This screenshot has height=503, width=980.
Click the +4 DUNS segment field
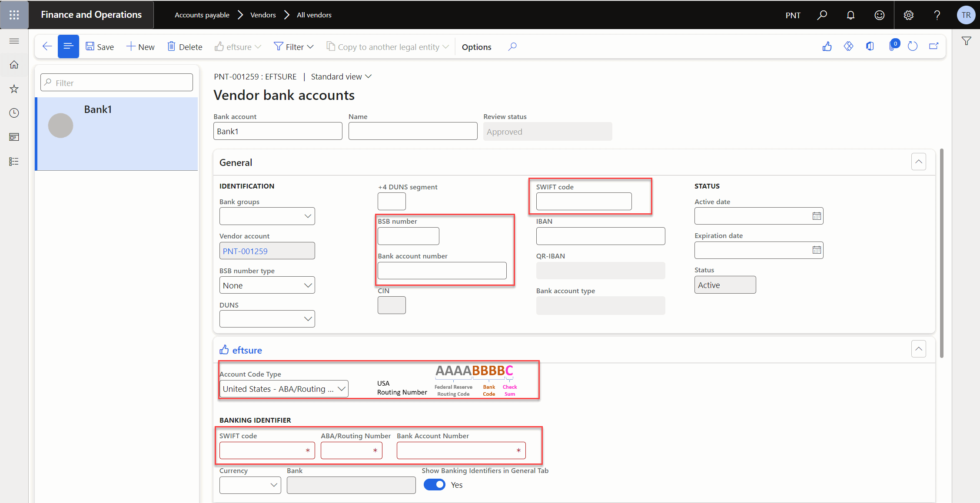(x=392, y=202)
